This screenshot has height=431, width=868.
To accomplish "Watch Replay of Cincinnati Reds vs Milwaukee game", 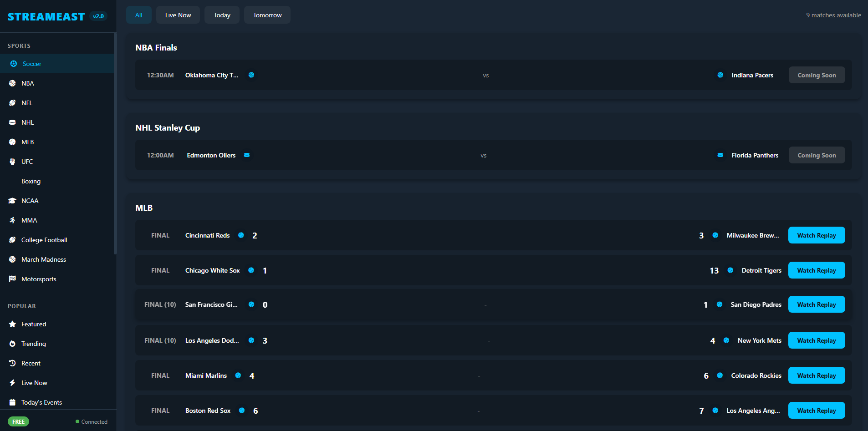I will point(817,235).
